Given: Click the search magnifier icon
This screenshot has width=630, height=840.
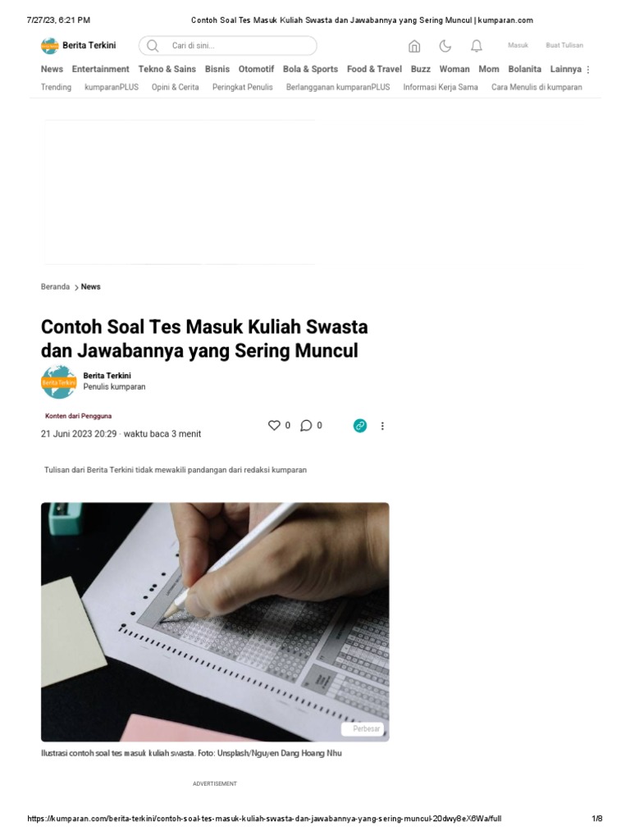Looking at the screenshot, I should 153,46.
